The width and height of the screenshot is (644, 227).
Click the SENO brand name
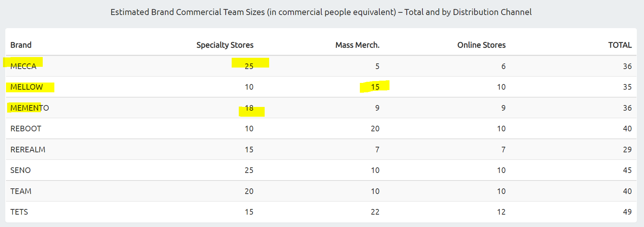point(21,170)
